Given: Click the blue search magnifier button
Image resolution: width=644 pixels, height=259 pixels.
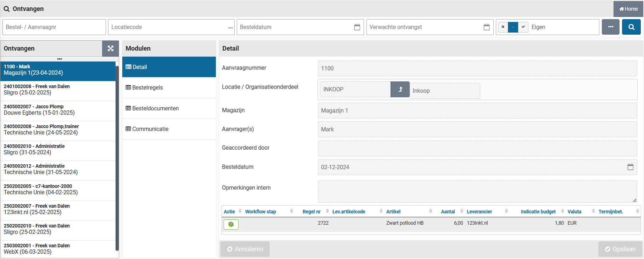Looking at the screenshot, I should [x=631, y=27].
